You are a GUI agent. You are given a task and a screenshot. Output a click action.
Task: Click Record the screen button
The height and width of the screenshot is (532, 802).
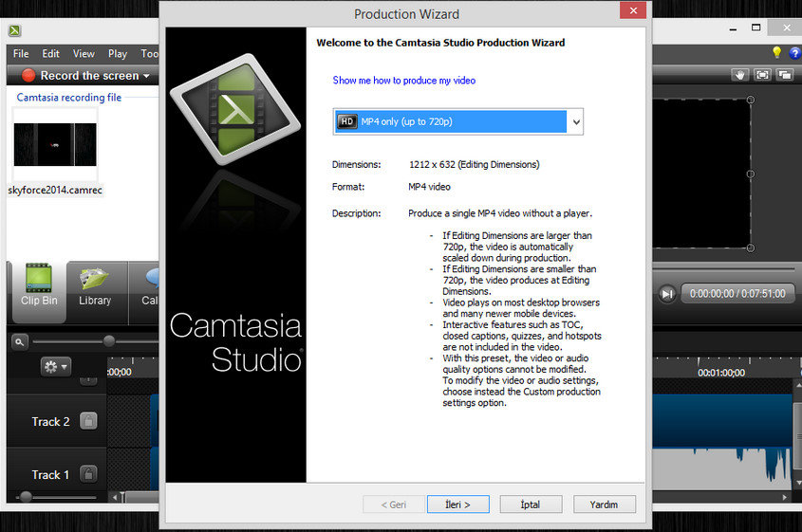(84, 76)
